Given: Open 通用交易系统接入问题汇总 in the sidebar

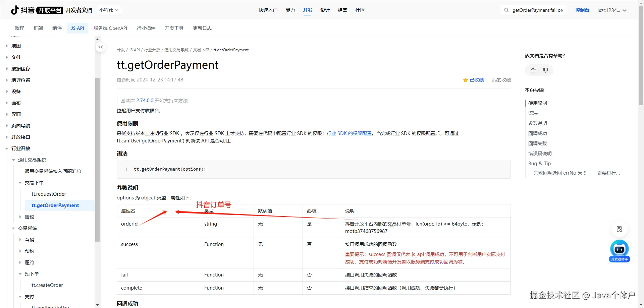Looking at the screenshot, I should (x=53, y=171).
